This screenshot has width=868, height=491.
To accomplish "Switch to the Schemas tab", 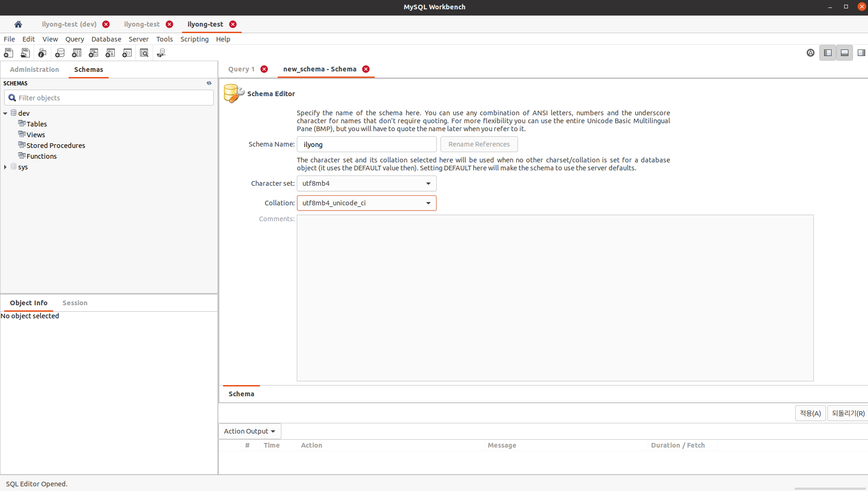I will click(x=89, y=70).
